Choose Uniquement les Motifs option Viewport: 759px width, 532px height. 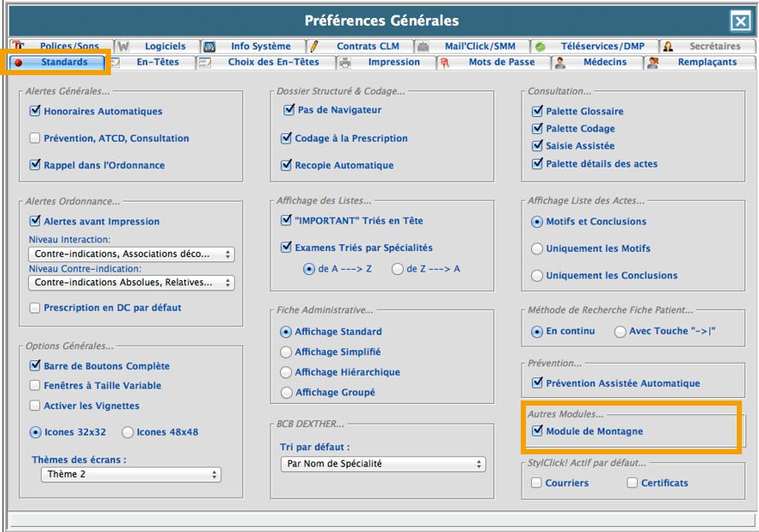[537, 248]
